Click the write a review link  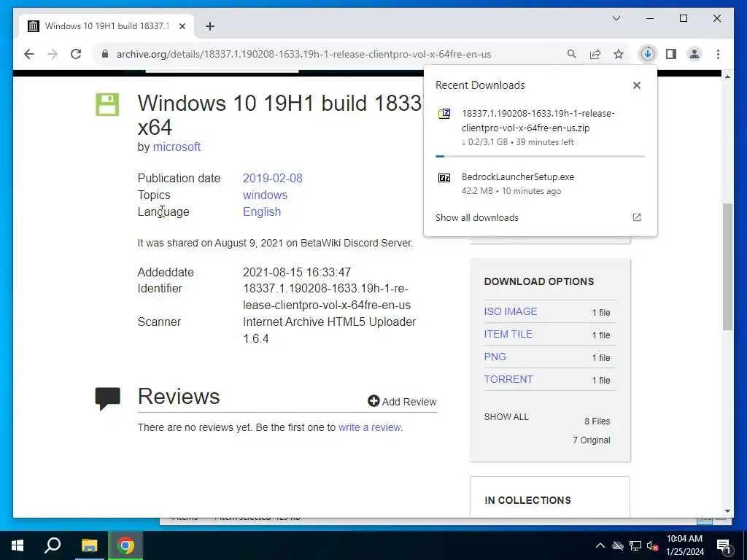point(370,427)
